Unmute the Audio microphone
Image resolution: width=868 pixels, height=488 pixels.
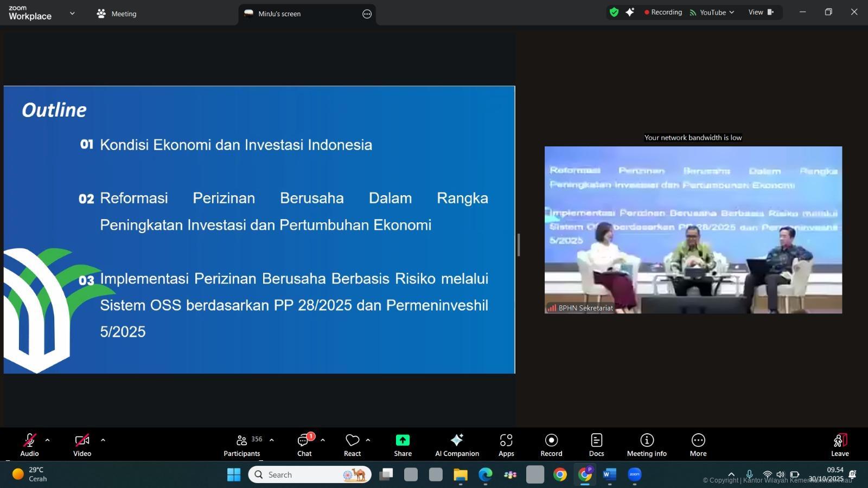coord(29,445)
